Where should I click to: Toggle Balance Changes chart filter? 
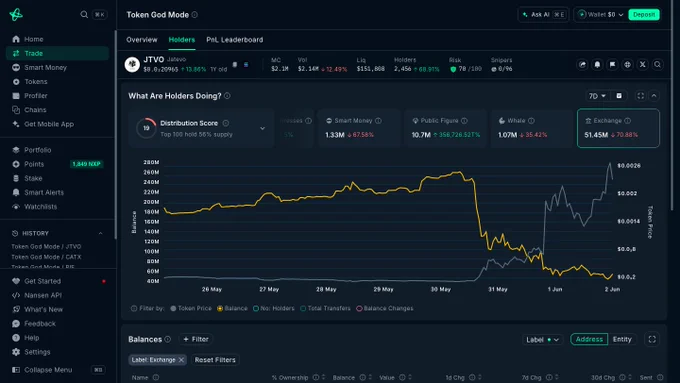pos(385,308)
